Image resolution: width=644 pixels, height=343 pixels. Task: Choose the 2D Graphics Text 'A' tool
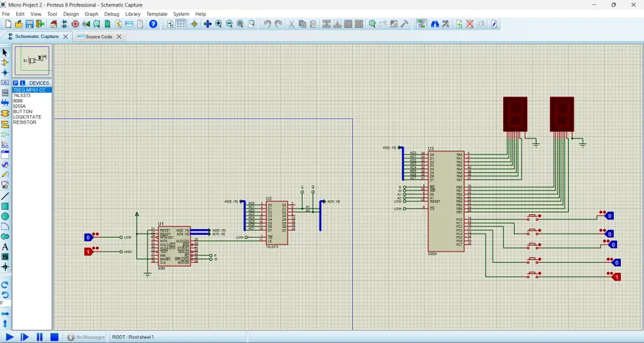coord(5,247)
